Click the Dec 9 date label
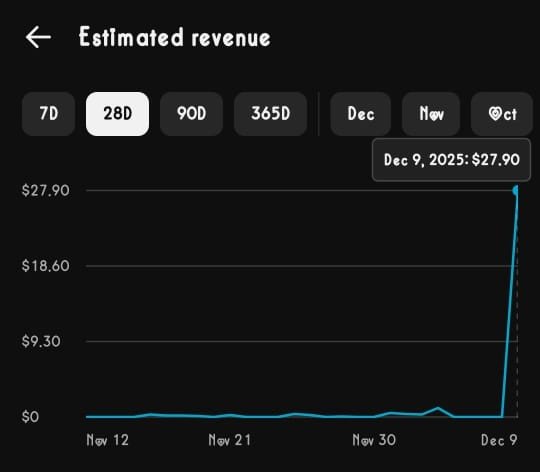The width and height of the screenshot is (540, 472). click(499, 440)
